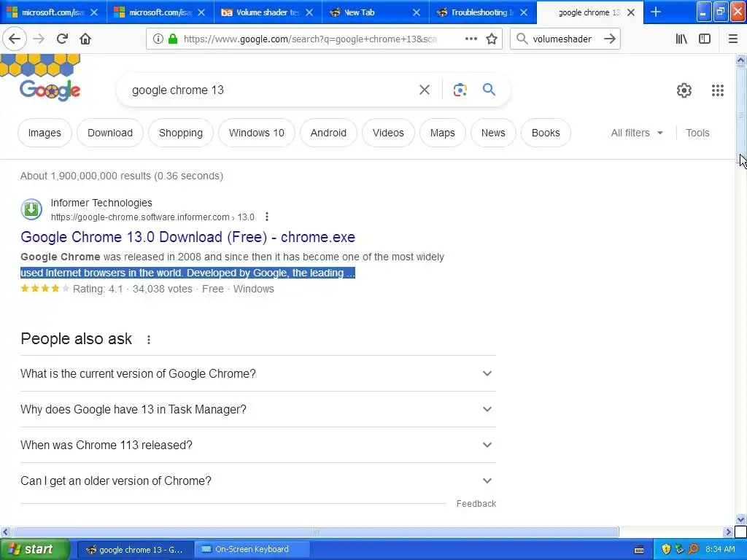Open Google Chrome 13.0 Download result link
This screenshot has height=560, width=747.
point(187,237)
